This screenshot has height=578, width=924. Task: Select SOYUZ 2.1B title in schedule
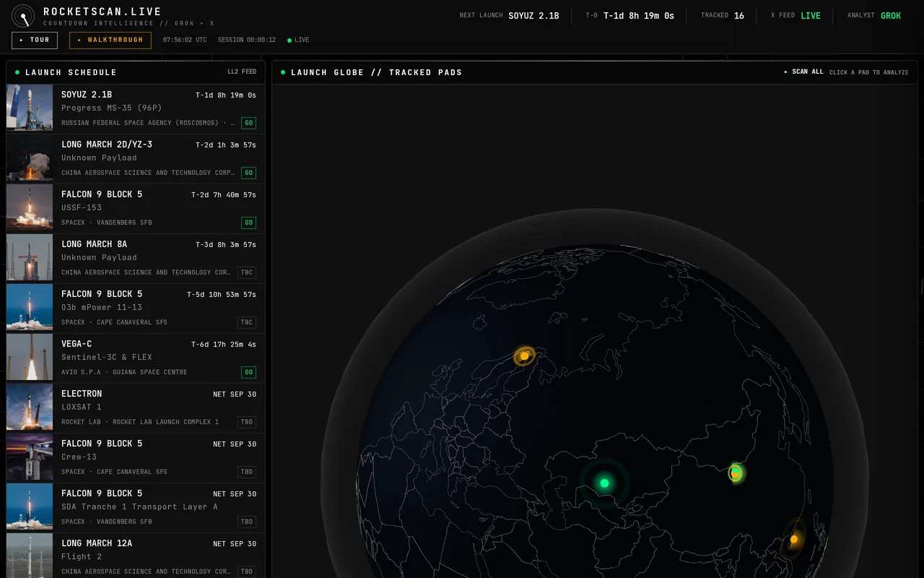[x=87, y=95]
